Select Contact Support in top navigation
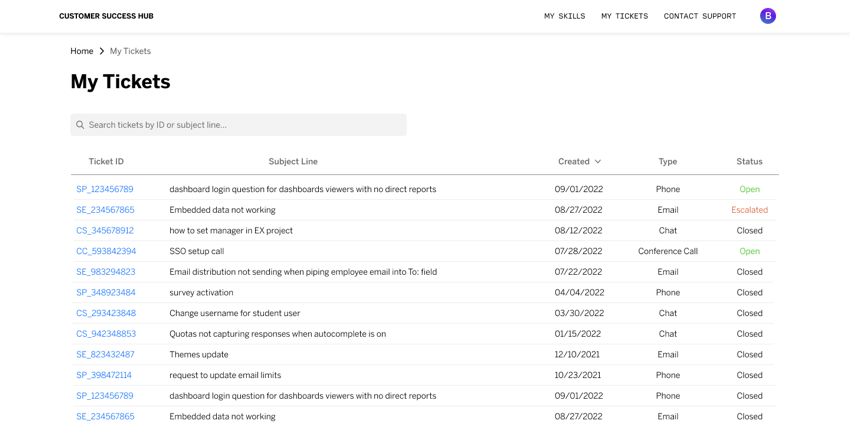The width and height of the screenshot is (850, 425). (x=700, y=16)
